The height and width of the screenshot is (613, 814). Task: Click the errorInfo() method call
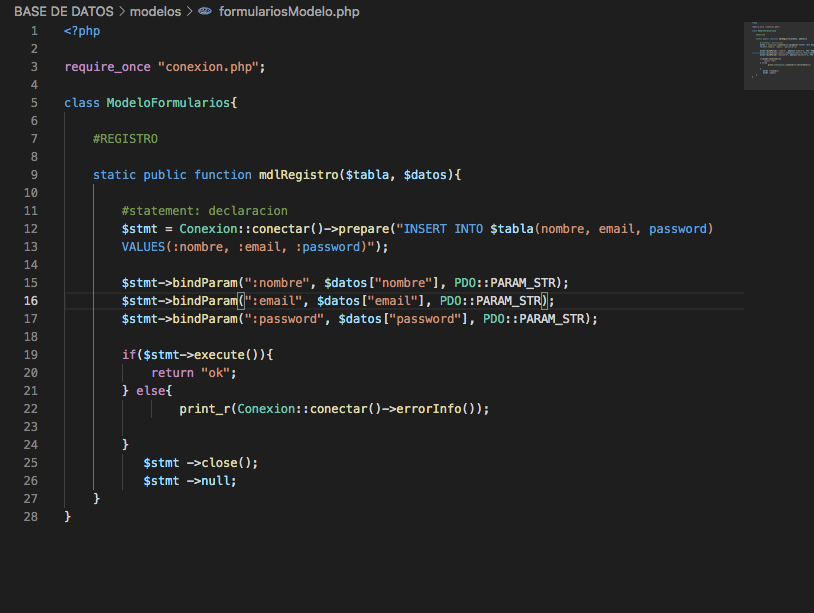436,409
